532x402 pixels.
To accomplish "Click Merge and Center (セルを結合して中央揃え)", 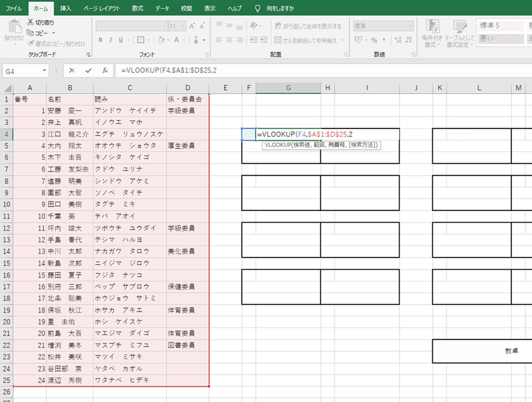I will (x=306, y=40).
